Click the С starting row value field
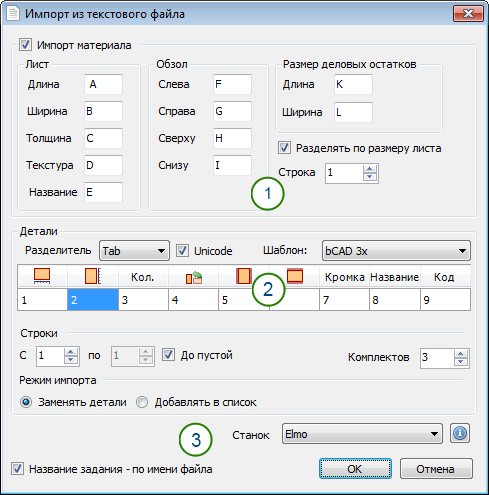This screenshot has width=489, height=495. (x=50, y=356)
